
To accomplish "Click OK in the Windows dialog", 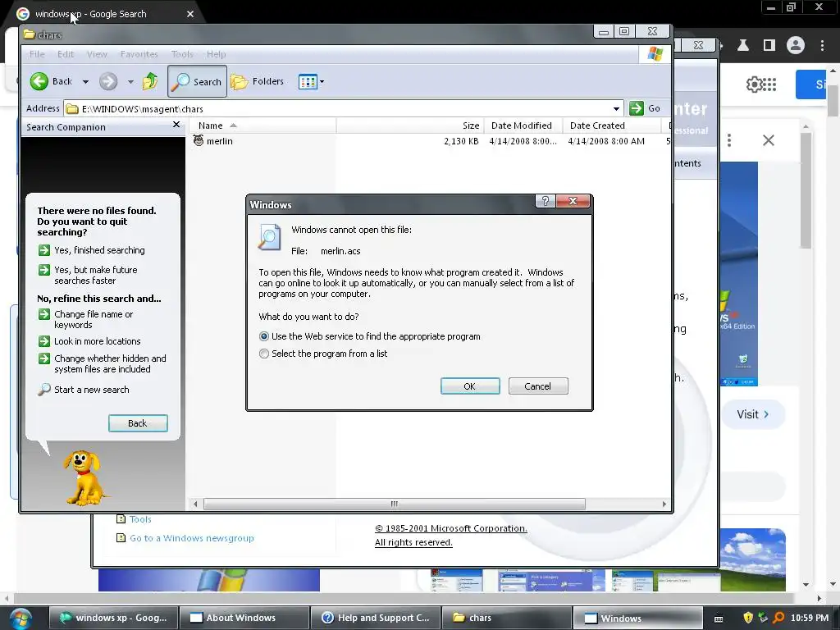I will pos(470,386).
